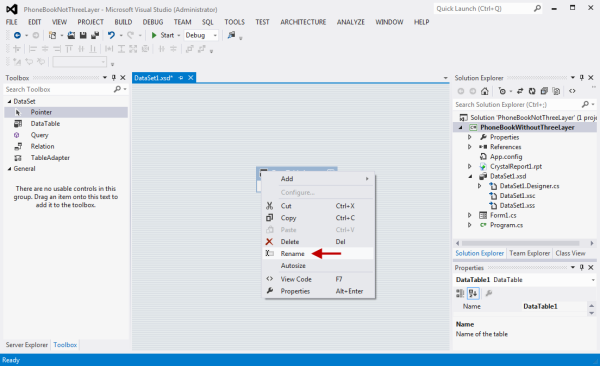Screen dimensions: 600x366
Task: Click the Pending Changes Filter icon
Action: pos(502,91)
